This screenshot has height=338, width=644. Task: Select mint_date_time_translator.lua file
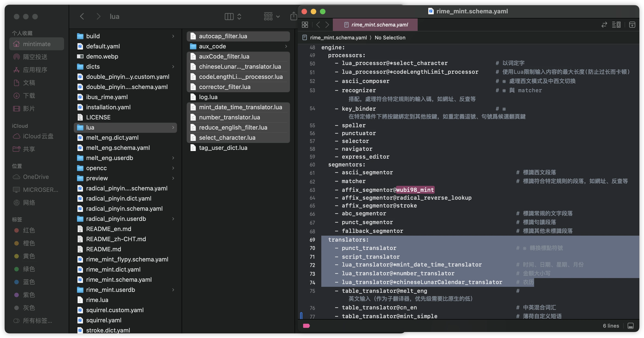pos(238,107)
